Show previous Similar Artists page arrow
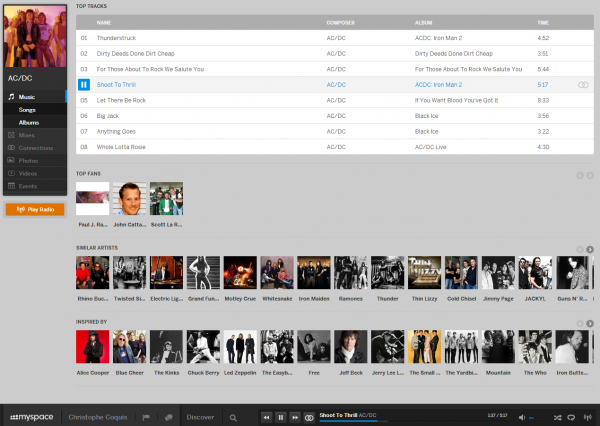The width and height of the screenshot is (600, 426). (580, 250)
